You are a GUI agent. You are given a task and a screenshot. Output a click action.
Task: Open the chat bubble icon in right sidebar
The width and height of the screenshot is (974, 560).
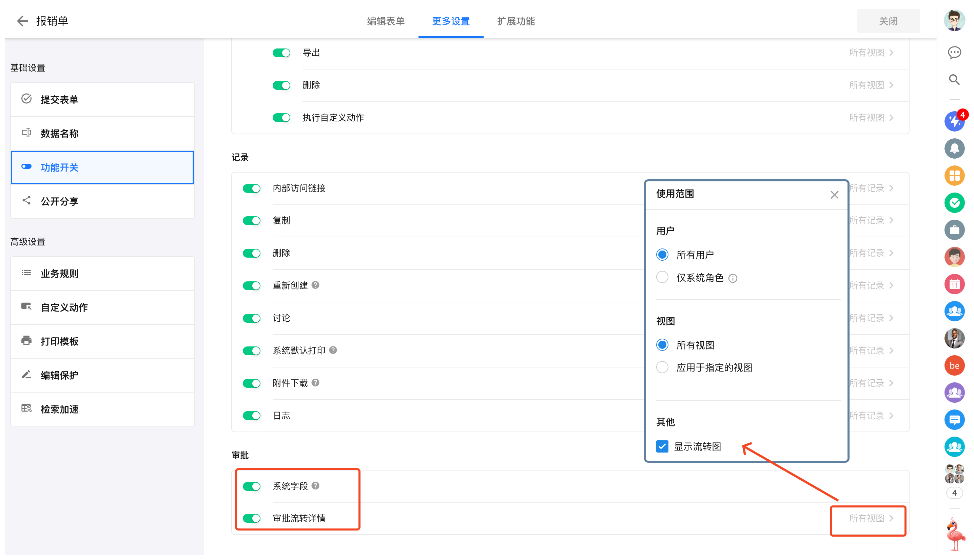pos(954,52)
